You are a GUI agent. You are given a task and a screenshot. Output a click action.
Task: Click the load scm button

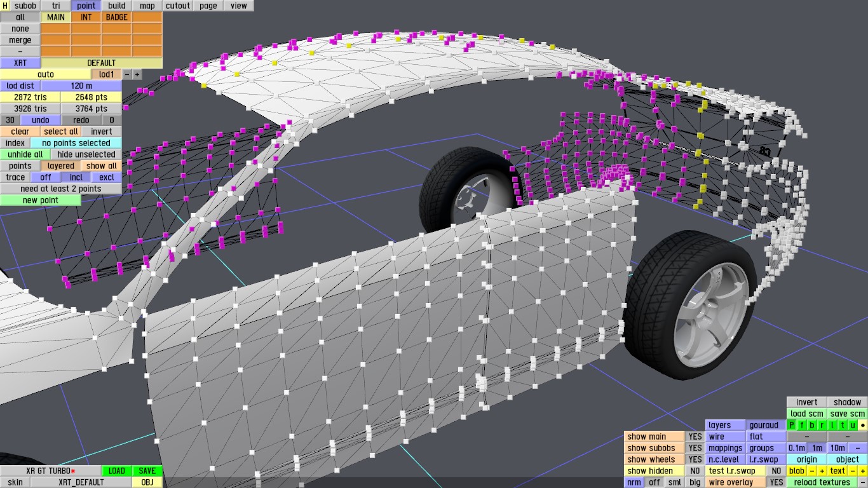(807, 414)
